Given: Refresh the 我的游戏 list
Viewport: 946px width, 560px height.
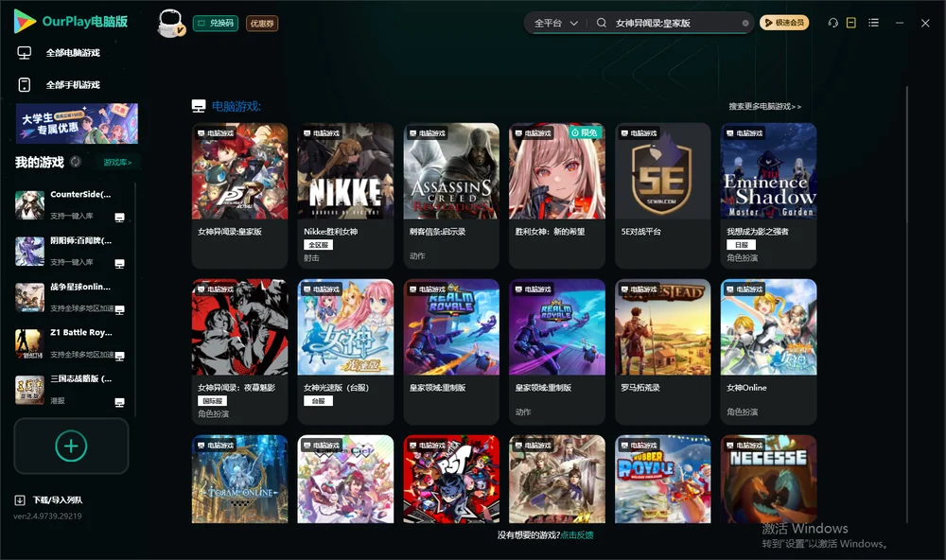Looking at the screenshot, I should point(76,162).
